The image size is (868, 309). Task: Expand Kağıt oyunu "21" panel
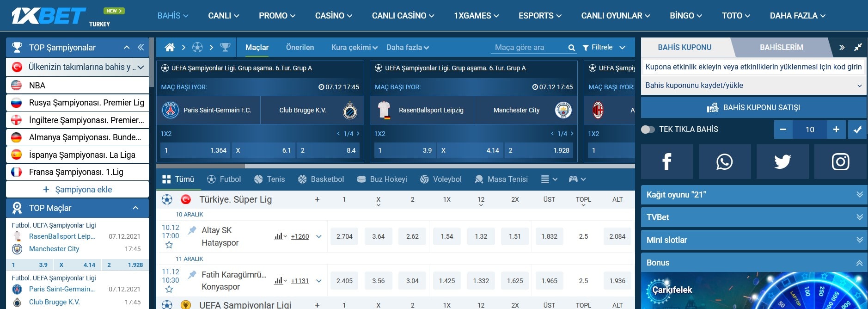click(x=754, y=195)
